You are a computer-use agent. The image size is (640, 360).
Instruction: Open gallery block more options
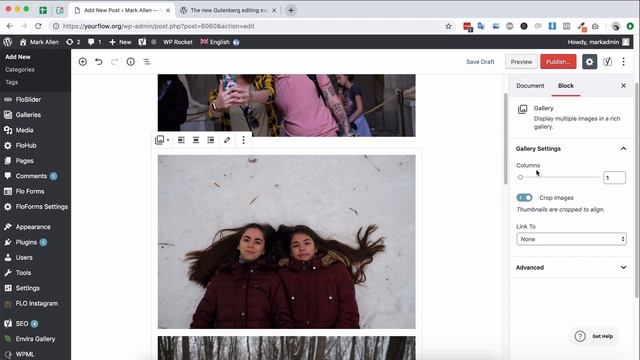243,140
